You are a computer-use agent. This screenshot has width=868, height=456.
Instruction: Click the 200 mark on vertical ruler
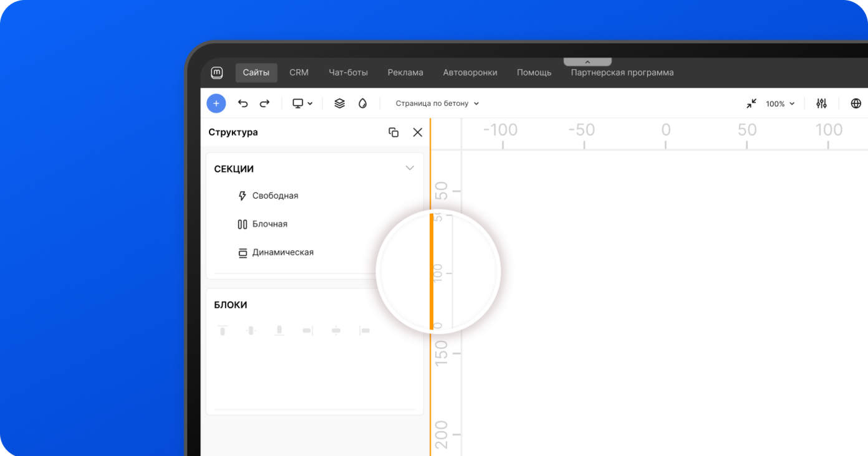pyautogui.click(x=441, y=435)
